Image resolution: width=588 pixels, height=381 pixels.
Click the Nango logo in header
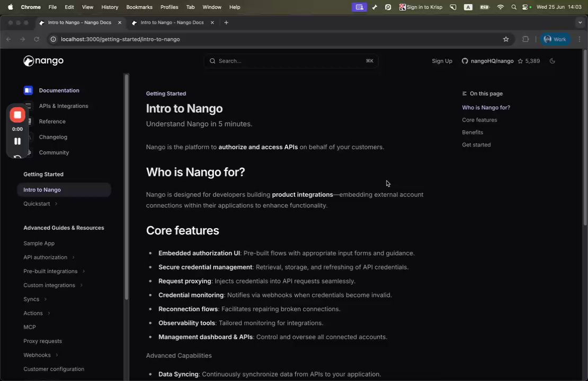(43, 61)
